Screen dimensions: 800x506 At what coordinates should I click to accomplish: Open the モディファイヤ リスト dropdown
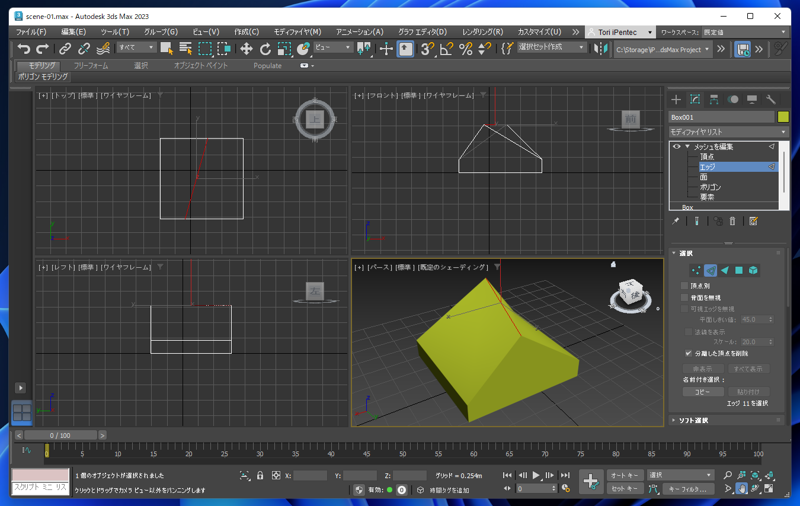point(728,132)
